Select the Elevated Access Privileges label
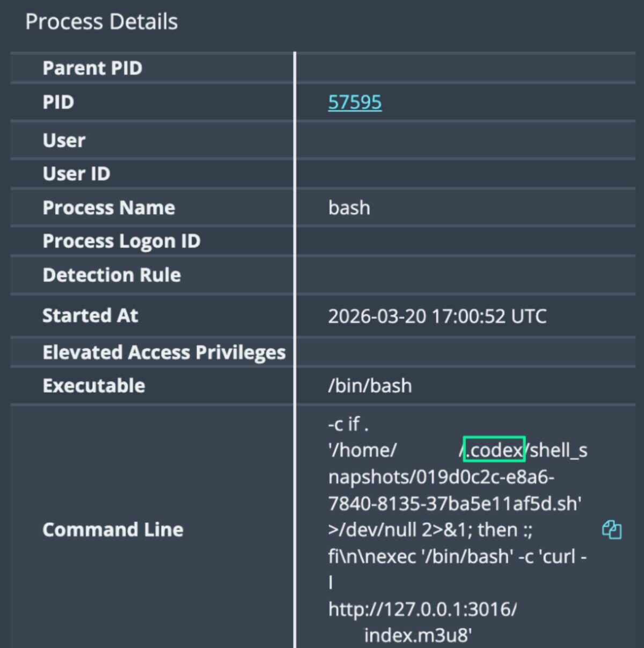The image size is (644, 648). [164, 352]
